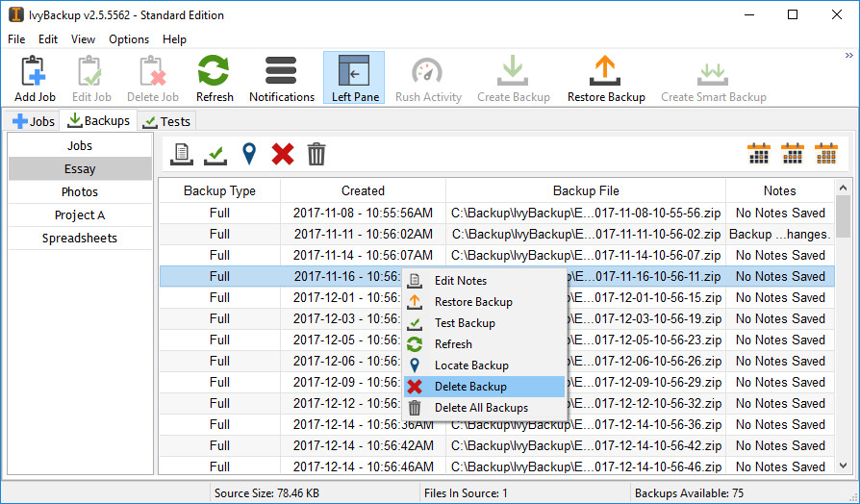The width and height of the screenshot is (860, 504).
Task: Switch to the Backups tab
Action: [98, 120]
